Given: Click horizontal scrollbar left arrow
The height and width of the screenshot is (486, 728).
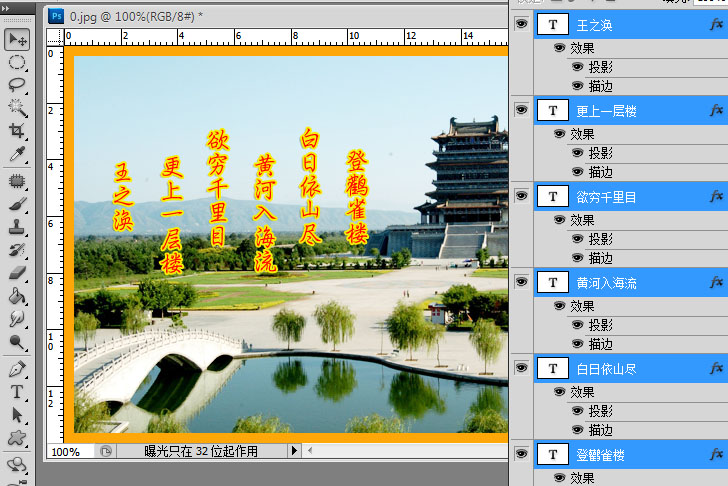Looking at the screenshot, I should 310,450.
